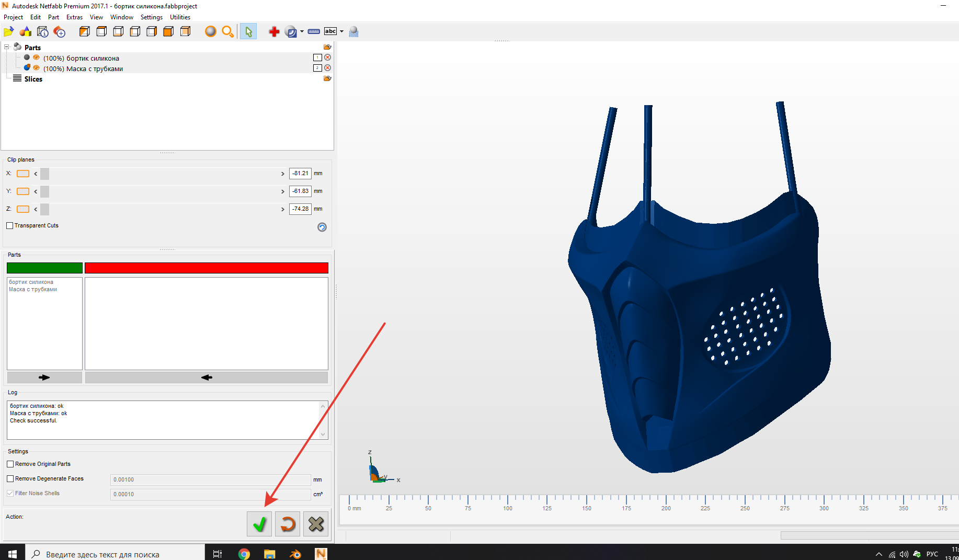Apply action with green checkmark button
The image size is (959, 560).
tap(259, 524)
